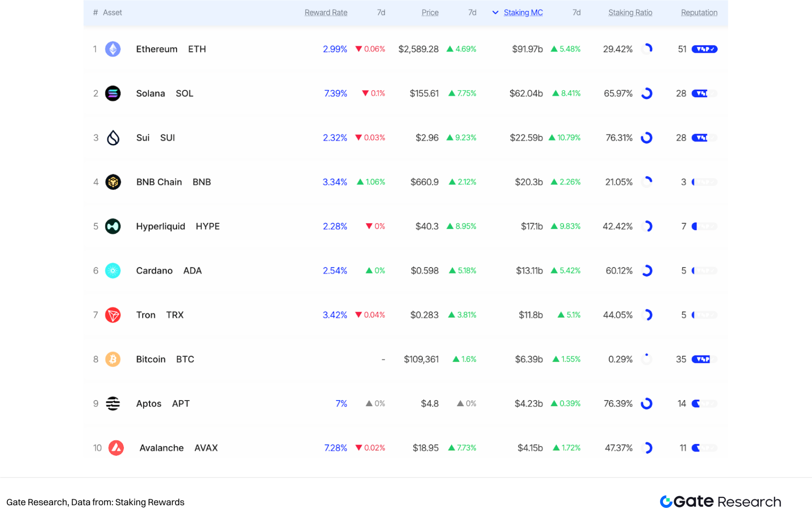Click the Bitcoin logo icon
This screenshot has width=812, height=508.
pos(113,359)
